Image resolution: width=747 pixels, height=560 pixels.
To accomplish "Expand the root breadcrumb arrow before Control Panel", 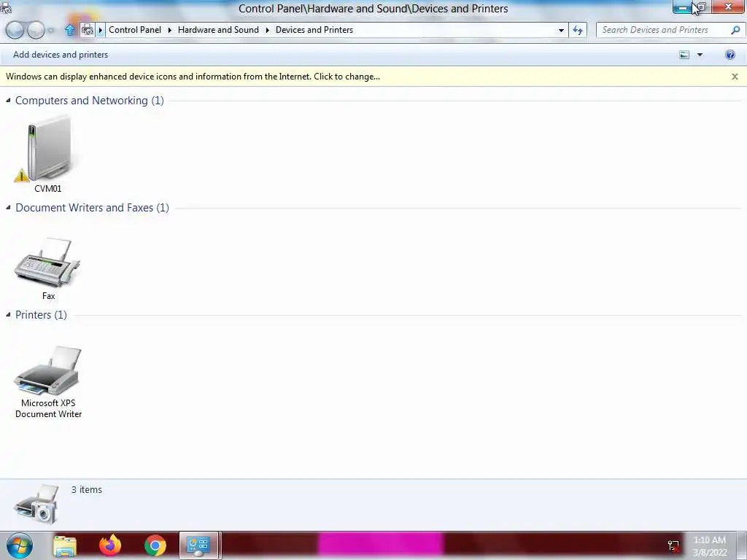I will (x=101, y=30).
